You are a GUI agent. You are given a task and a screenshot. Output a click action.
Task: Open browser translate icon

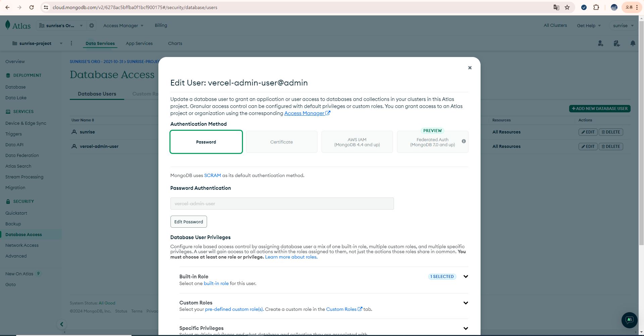coord(556,7)
